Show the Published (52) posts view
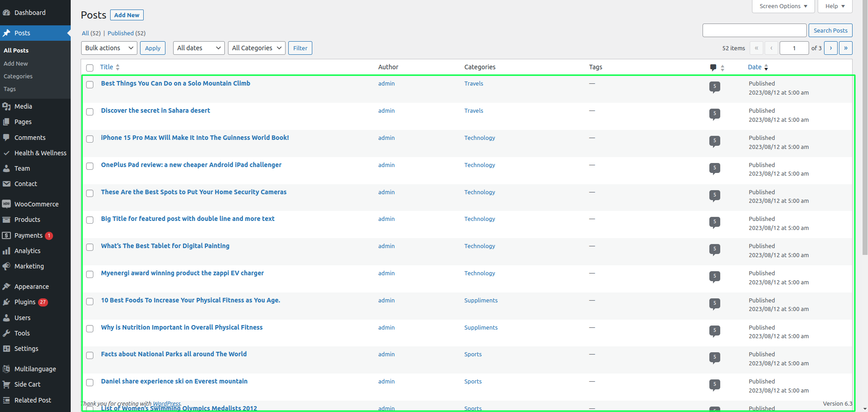Image resolution: width=868 pixels, height=412 pixels. pyautogui.click(x=126, y=33)
